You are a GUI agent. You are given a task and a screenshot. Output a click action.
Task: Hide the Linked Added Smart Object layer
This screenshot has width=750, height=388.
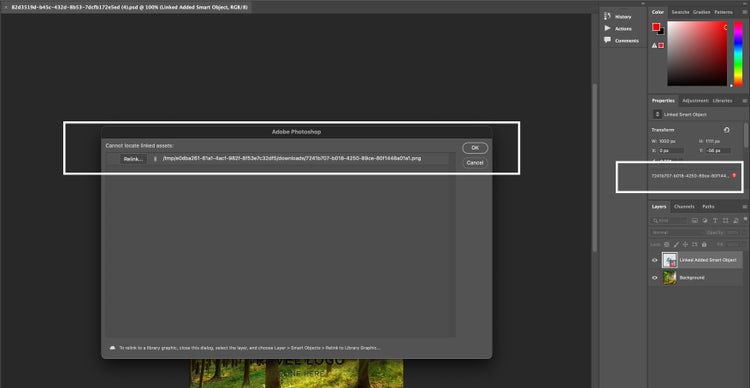(x=655, y=260)
